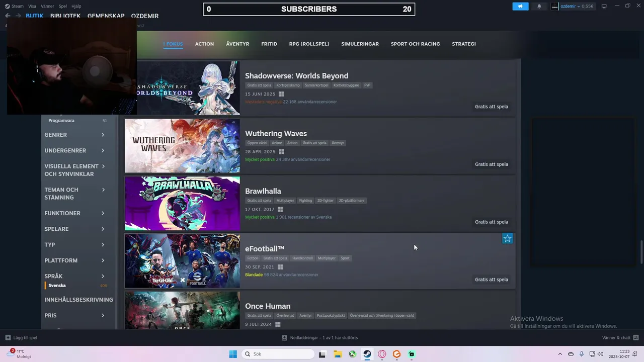Image resolution: width=644 pixels, height=362 pixels.
Task: Click the Kortleksbyggare tag on Shadowverse
Action: coord(346,85)
